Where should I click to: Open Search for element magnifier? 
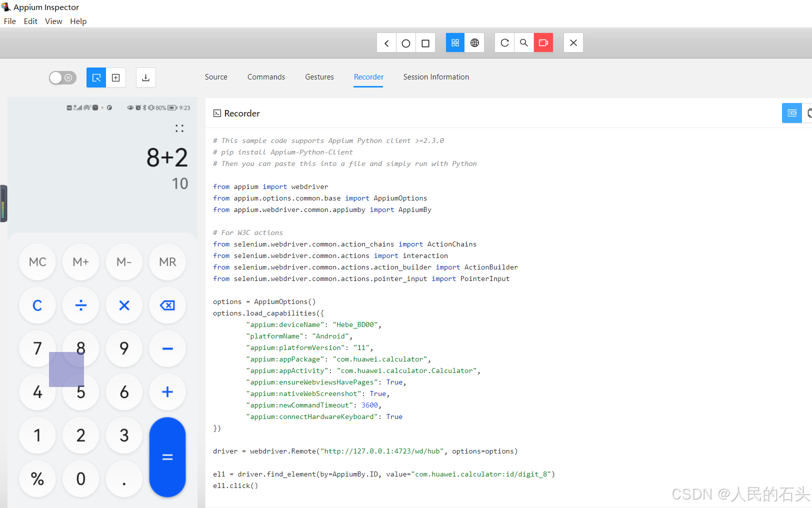523,43
